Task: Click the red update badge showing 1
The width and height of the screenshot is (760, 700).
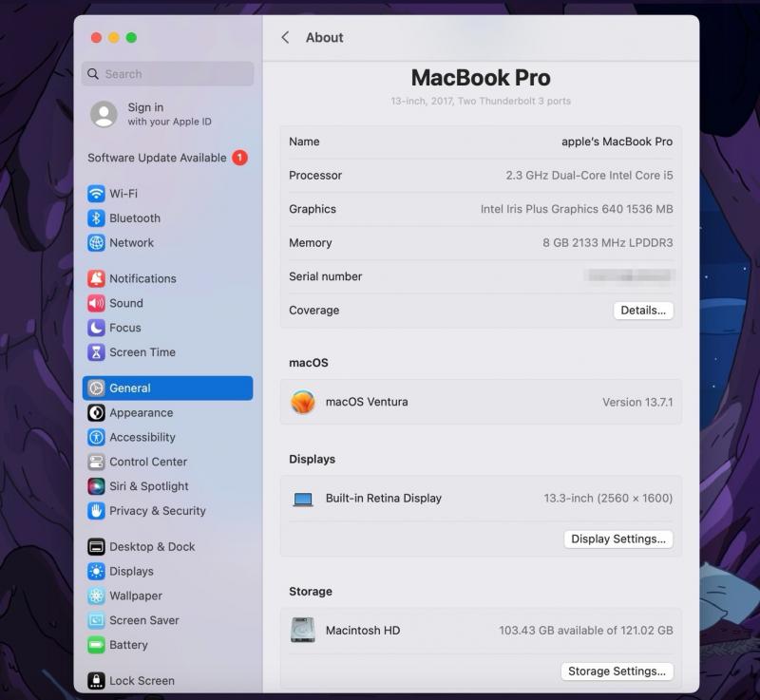Action: tap(239, 158)
